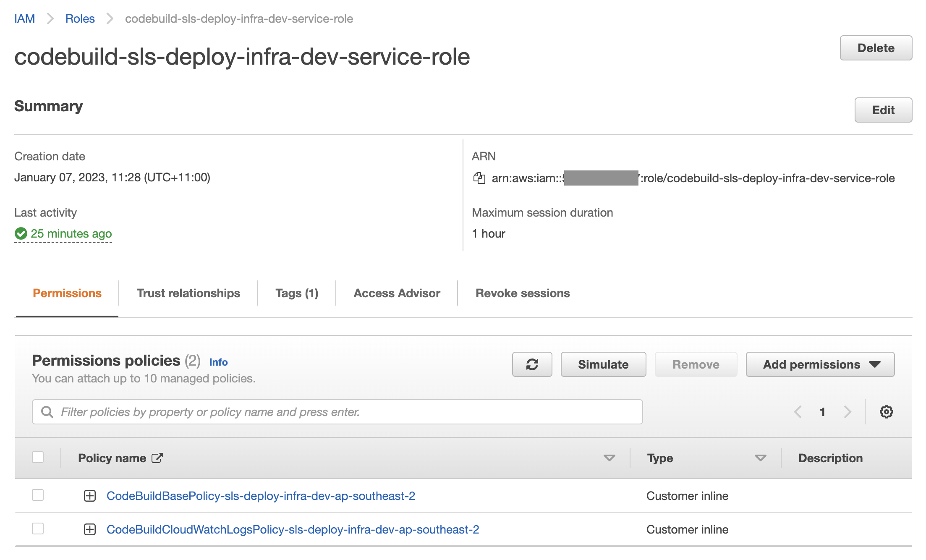Screen dimensions: 926x560
Task: Switch to the Permissions tab
Action: coord(67,293)
